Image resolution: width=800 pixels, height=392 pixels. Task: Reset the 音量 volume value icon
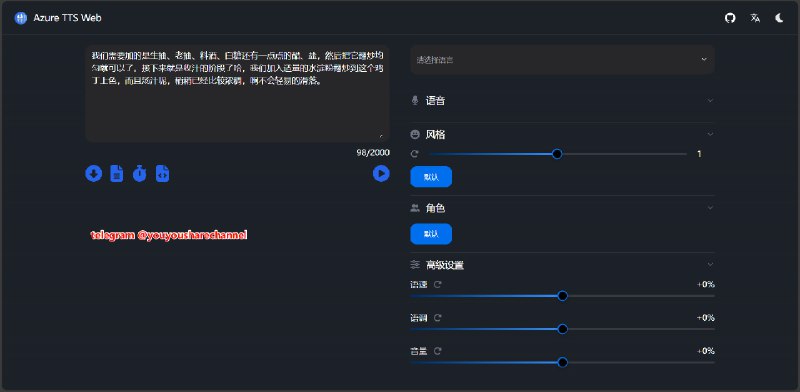click(x=438, y=351)
